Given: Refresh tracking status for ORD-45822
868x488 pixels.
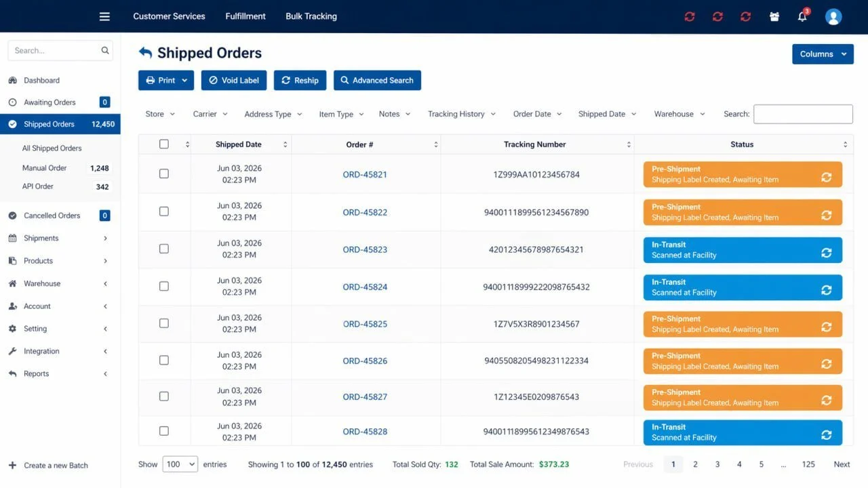Looking at the screenshot, I should click(x=826, y=215).
